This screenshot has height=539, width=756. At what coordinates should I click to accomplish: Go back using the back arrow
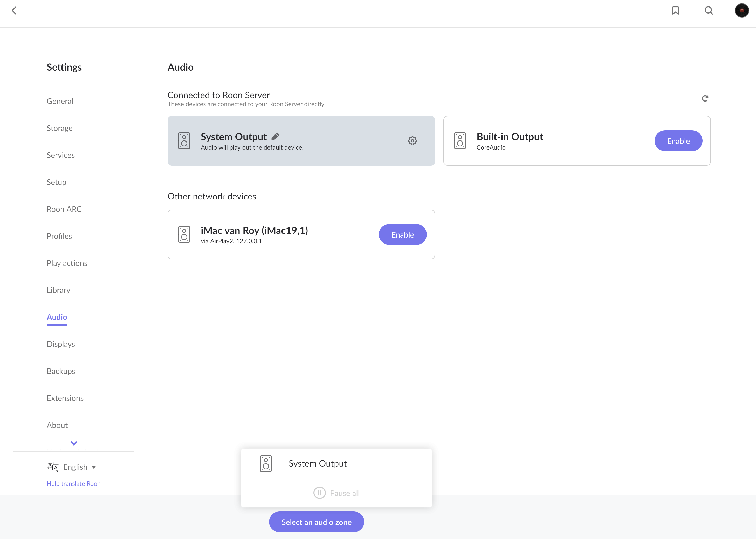point(14,11)
